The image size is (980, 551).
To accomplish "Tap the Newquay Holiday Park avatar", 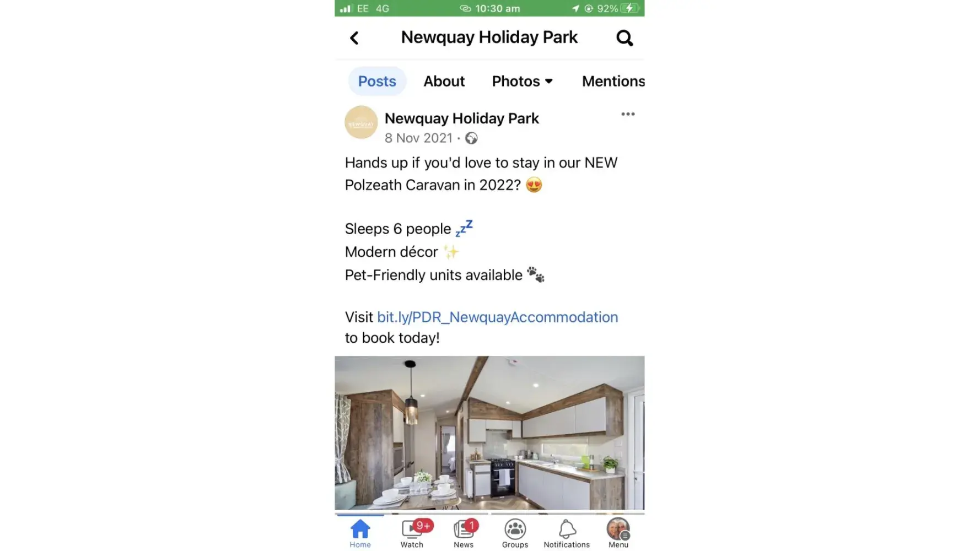I will (361, 122).
